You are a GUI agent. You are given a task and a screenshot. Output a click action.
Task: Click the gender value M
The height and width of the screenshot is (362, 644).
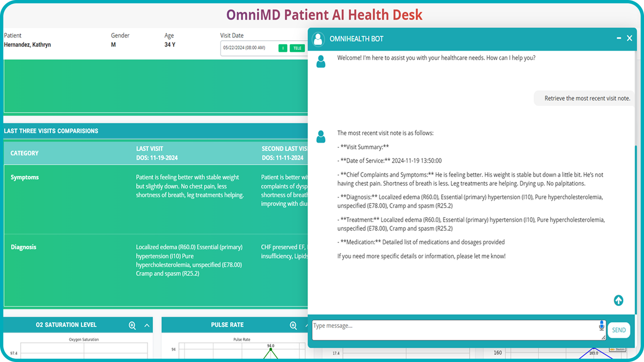(x=113, y=45)
